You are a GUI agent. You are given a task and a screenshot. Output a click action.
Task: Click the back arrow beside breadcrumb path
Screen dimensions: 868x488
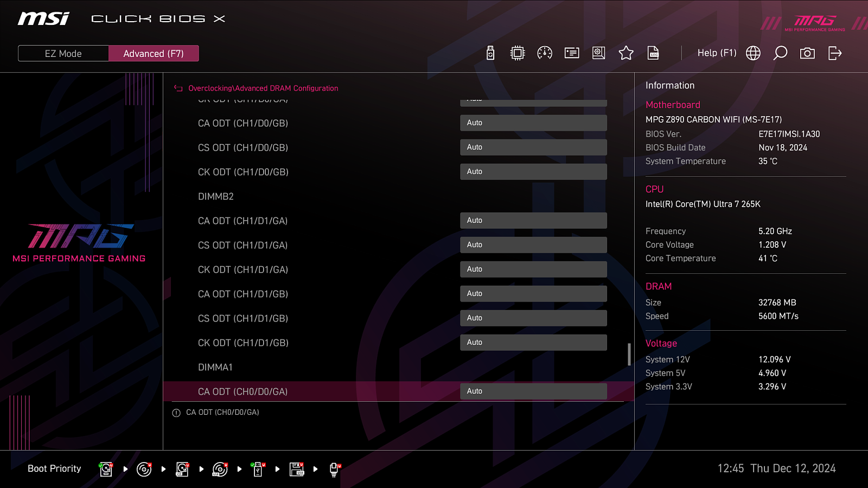(x=178, y=88)
